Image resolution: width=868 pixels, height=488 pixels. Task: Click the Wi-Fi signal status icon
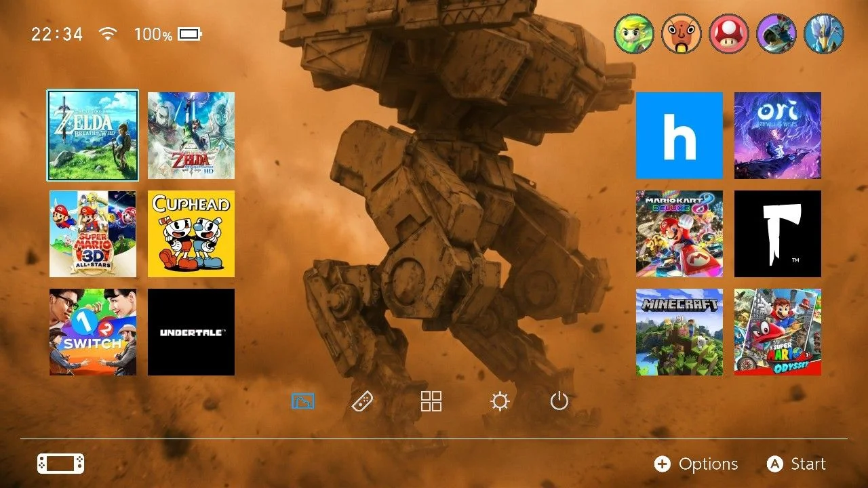click(x=107, y=33)
